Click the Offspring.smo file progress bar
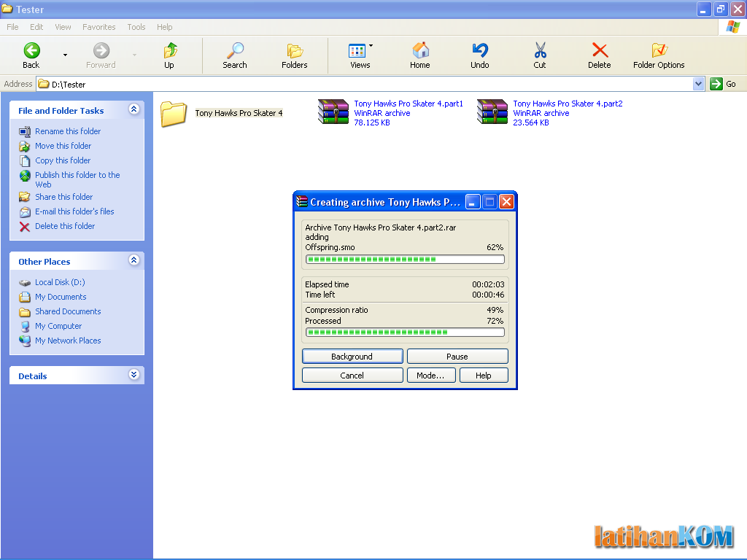 click(405, 260)
